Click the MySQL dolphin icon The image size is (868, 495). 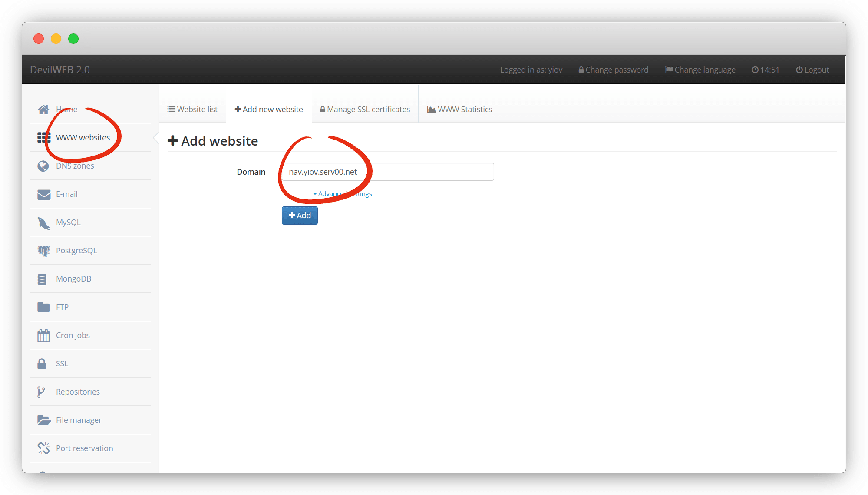[x=43, y=223]
